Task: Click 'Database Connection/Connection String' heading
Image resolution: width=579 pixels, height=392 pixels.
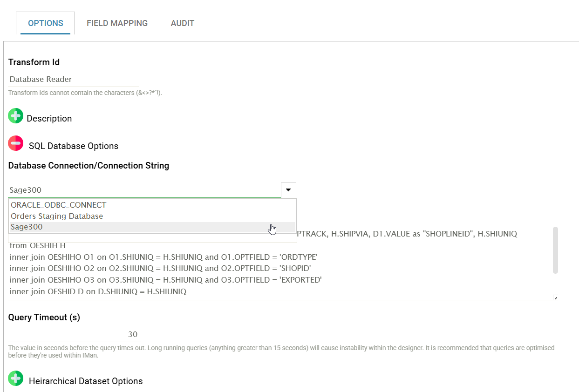Action: coord(89,165)
